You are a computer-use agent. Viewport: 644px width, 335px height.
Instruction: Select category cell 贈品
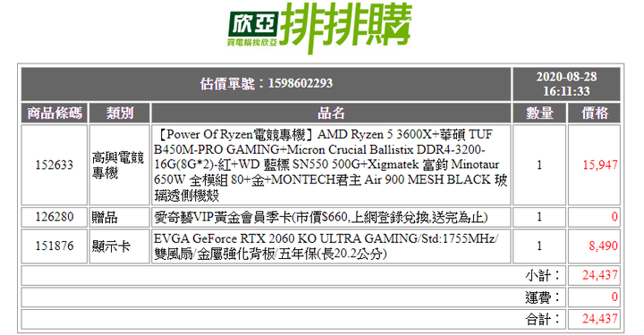coord(120,217)
